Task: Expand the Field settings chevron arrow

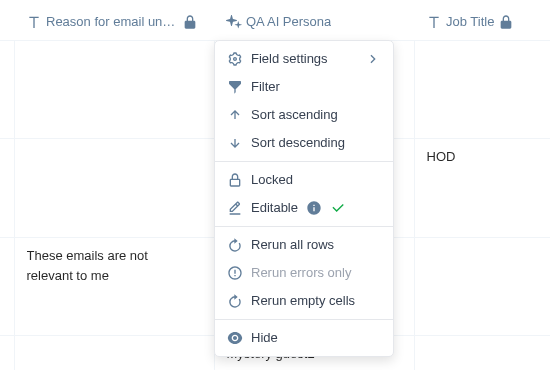Action: tap(373, 59)
